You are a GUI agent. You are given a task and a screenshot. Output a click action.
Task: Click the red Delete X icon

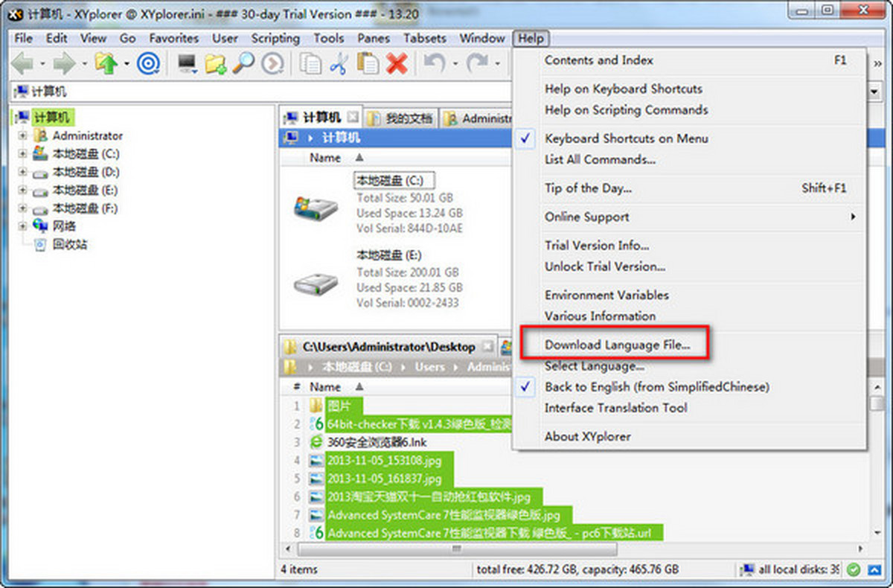pos(397,64)
